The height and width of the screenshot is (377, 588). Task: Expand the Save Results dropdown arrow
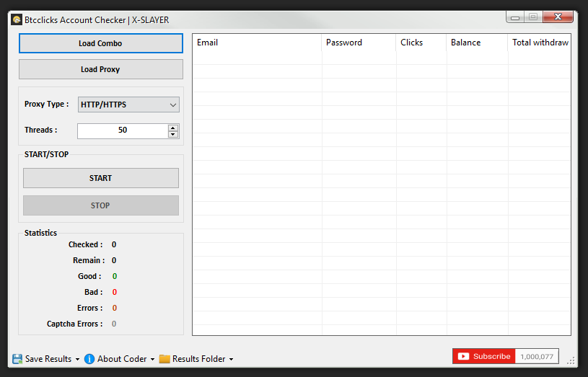(77, 359)
